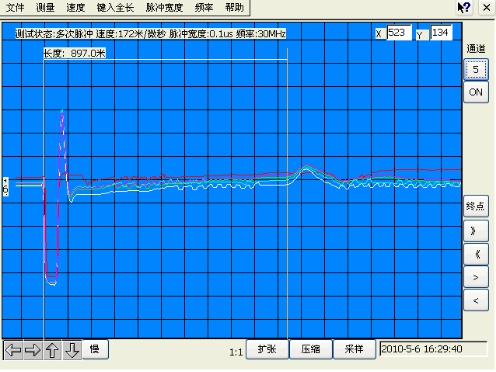Image resolution: width=496 pixels, height=372 pixels.
Task: Click the 终点 endpoint button
Action: click(x=476, y=206)
